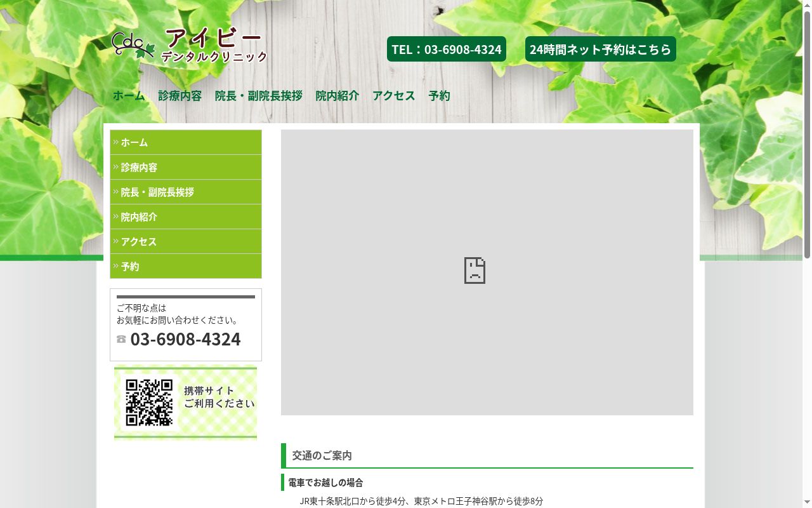The height and width of the screenshot is (508, 812).
Task: Click the vertical page scrollbar thumb
Action: (807, 135)
